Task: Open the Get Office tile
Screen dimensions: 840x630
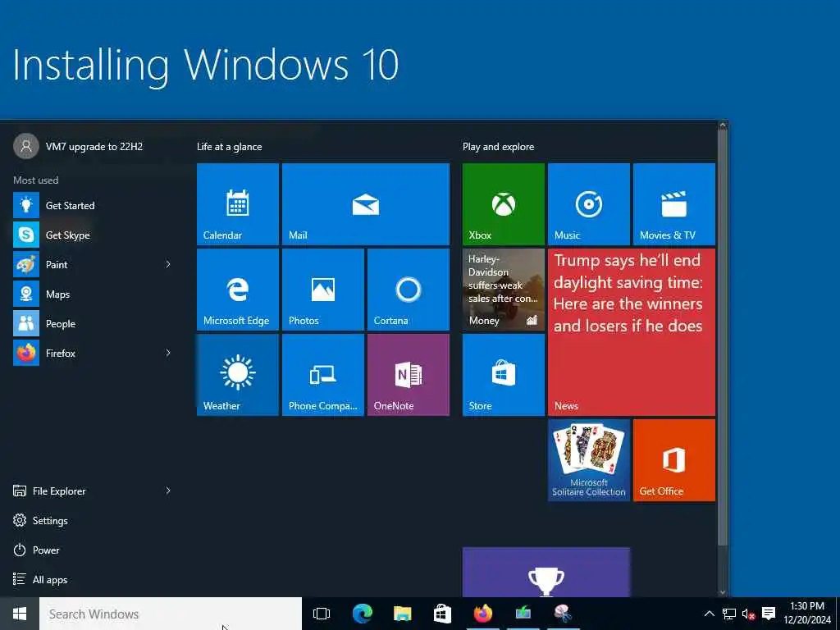Action: pyautogui.click(x=674, y=460)
